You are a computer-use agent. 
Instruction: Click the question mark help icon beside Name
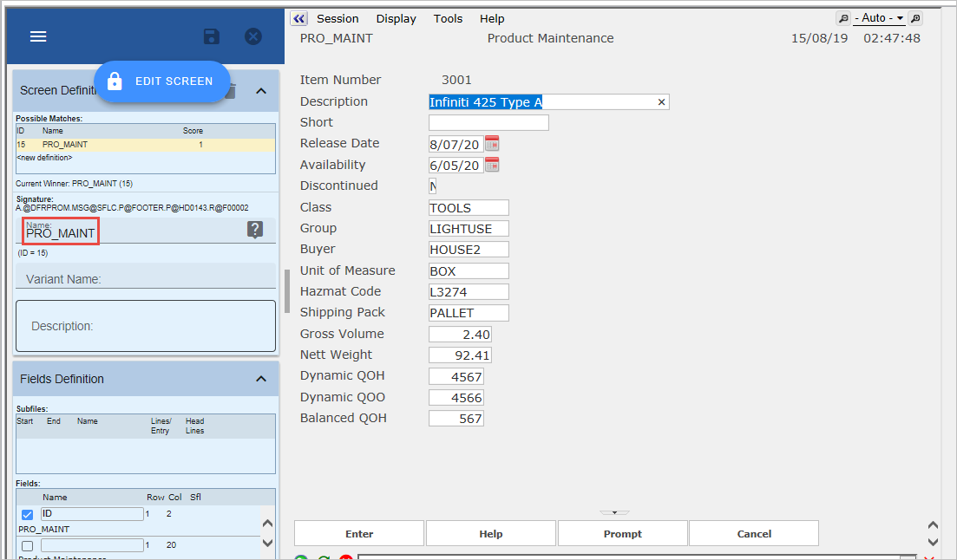click(x=255, y=230)
